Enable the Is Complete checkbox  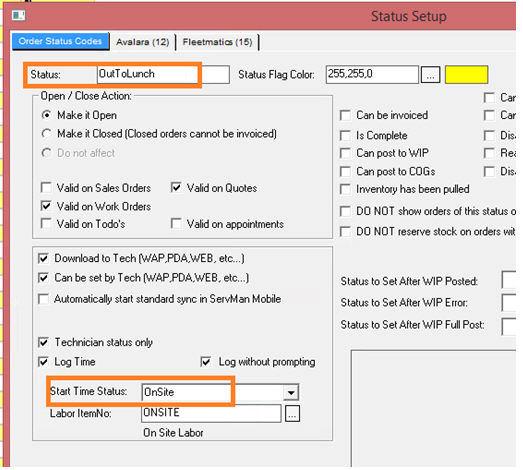(x=345, y=136)
